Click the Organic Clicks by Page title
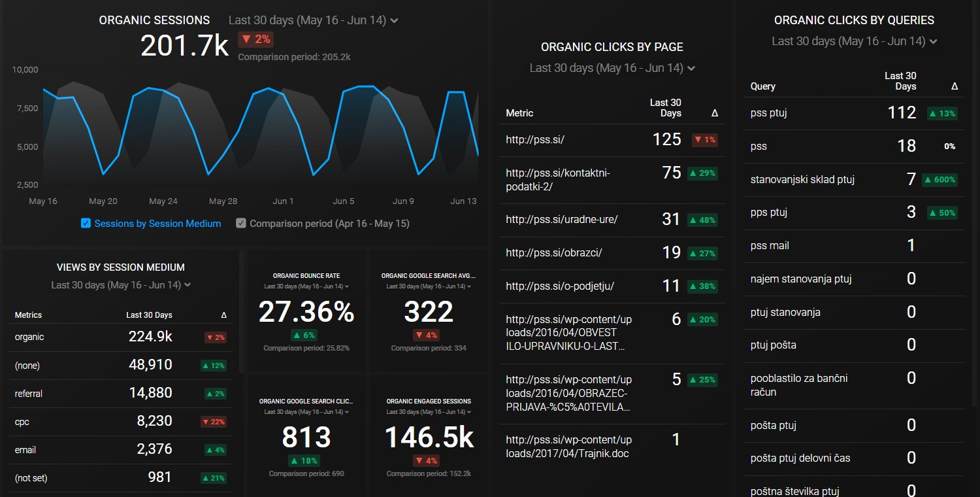 click(612, 47)
